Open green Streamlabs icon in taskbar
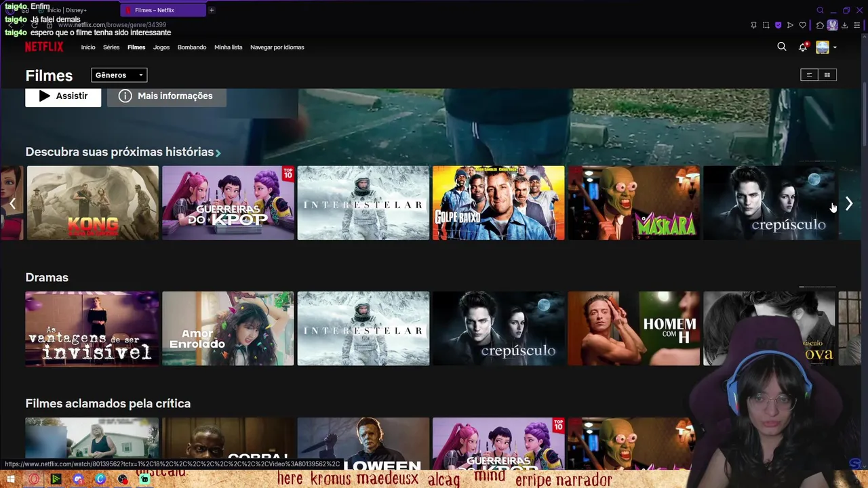Viewport: 868px width, 488px height. pyautogui.click(x=144, y=479)
